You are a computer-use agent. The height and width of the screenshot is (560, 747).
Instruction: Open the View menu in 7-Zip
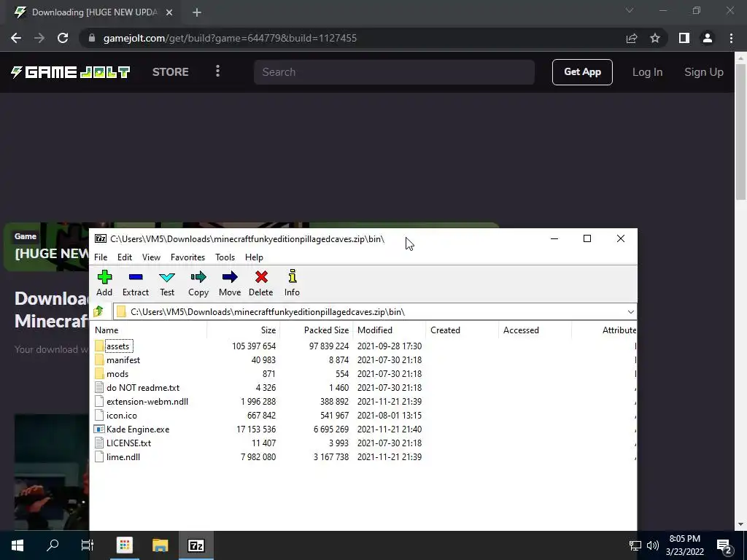(x=151, y=257)
